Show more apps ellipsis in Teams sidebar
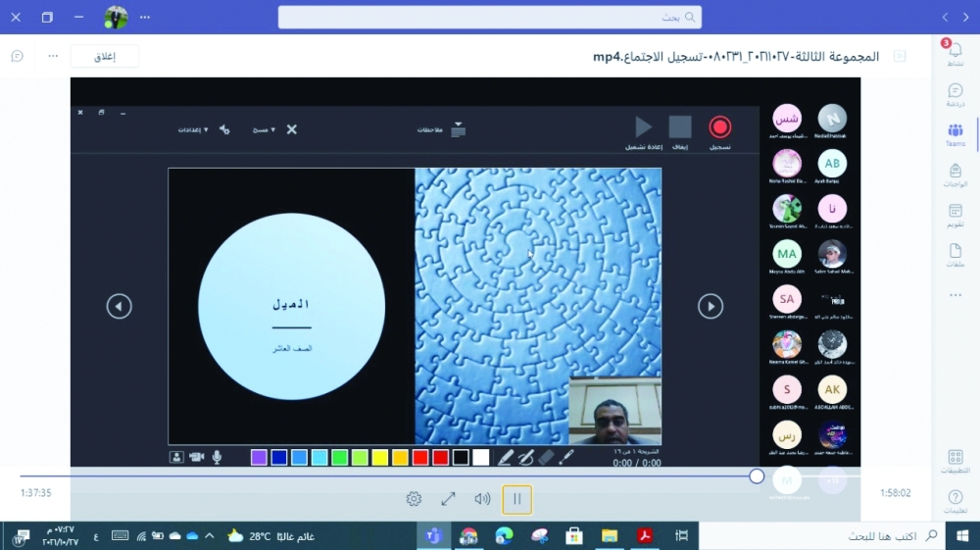 [955, 295]
